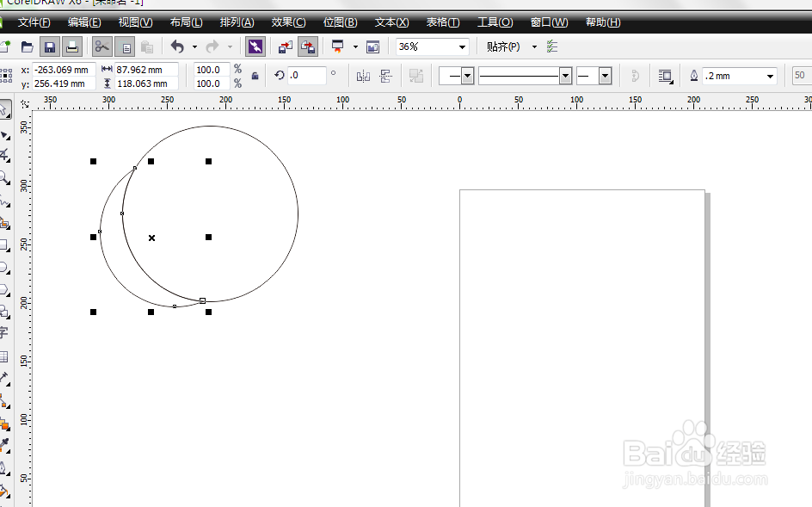
Task: Open the 表格(T) menu
Action: tap(443, 22)
